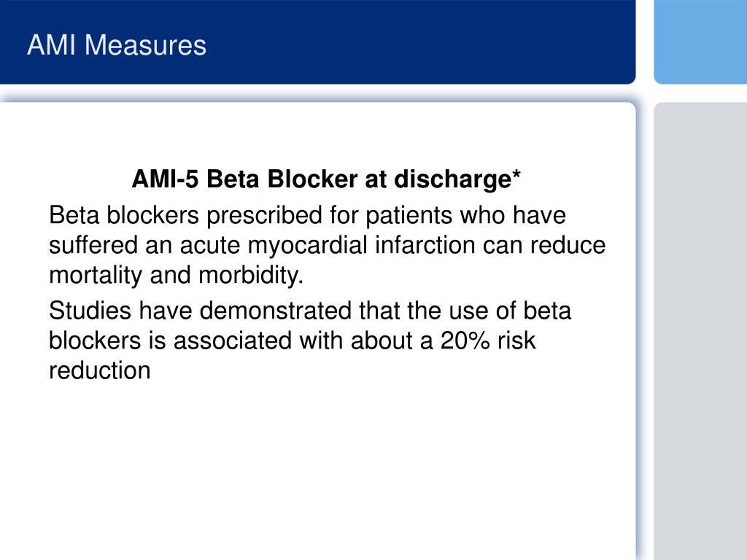
Task: Click the paragraph starting with Studies have demonstrated
Action: [310, 341]
